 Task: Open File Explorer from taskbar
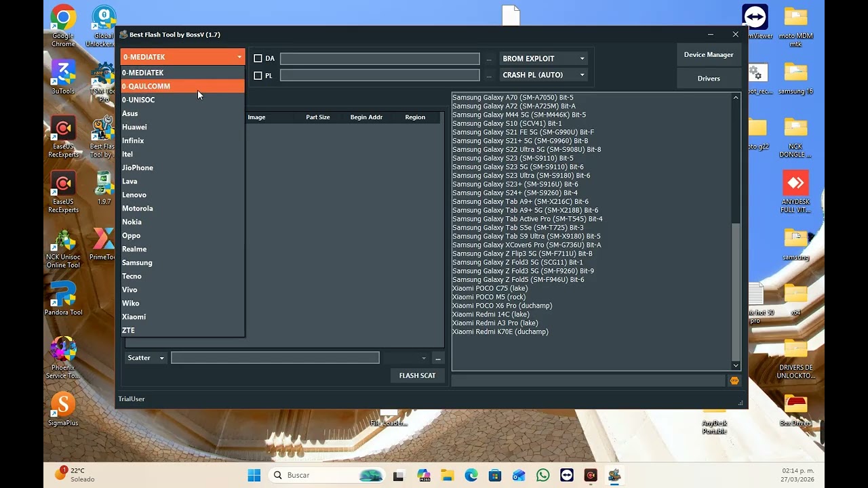pyautogui.click(x=448, y=475)
